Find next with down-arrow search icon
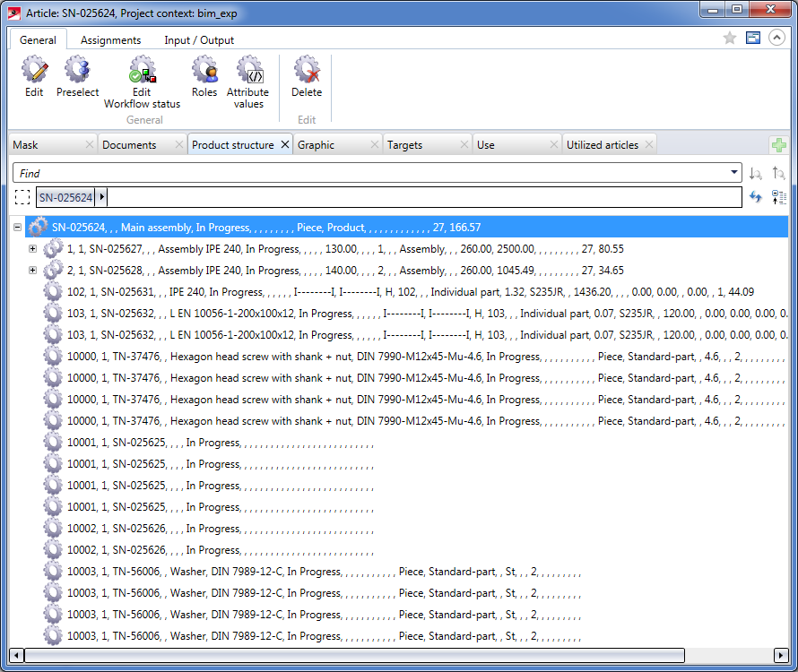The height and width of the screenshot is (672, 798). (755, 174)
